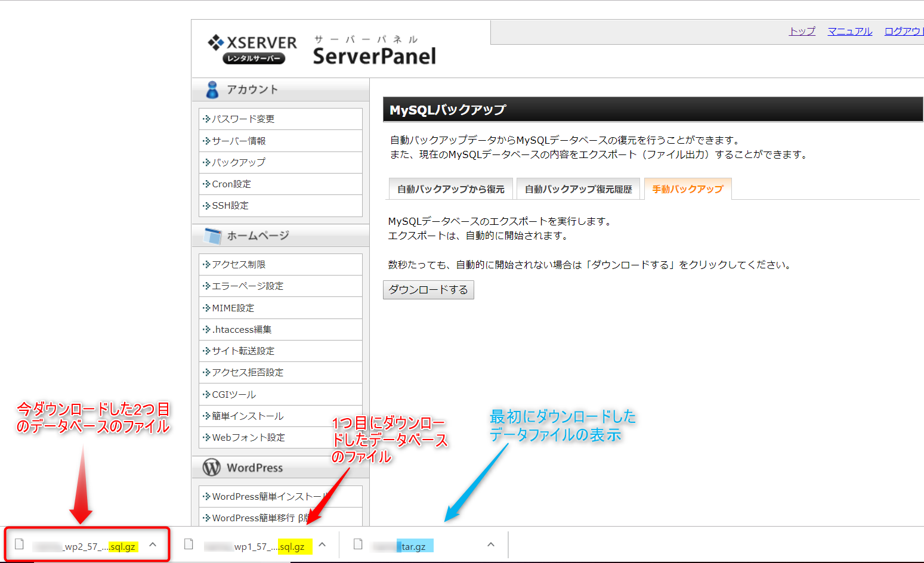Open 簡単インストール in the sidebar
The height and width of the screenshot is (563, 924).
coord(280,416)
